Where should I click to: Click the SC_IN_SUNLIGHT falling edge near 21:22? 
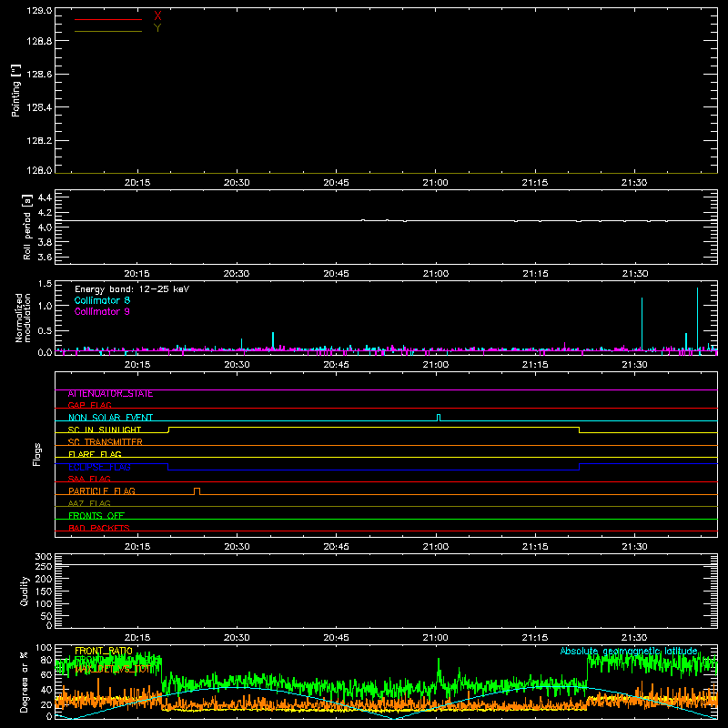coord(579,430)
